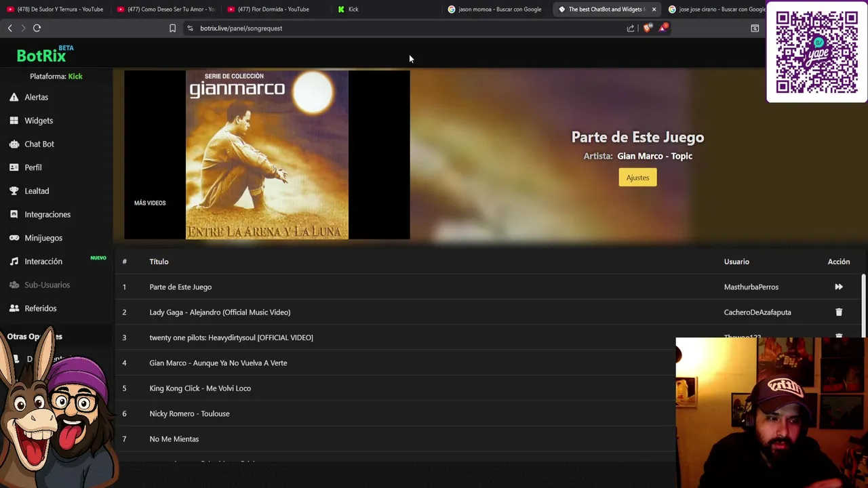Click the BotRix BETA logo
The image size is (868, 488).
pyautogui.click(x=45, y=54)
